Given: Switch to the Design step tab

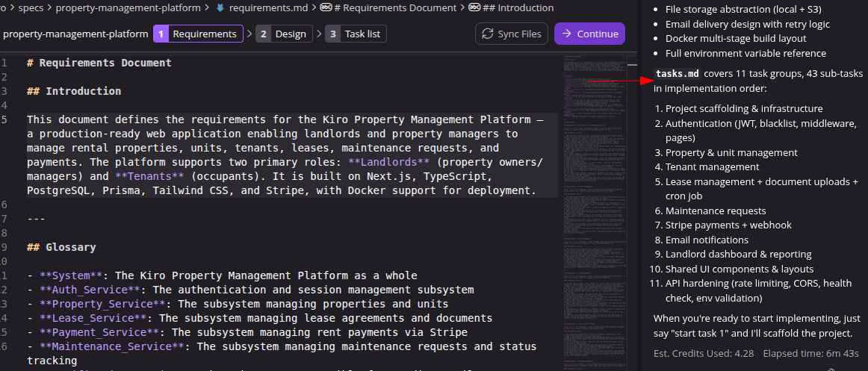Looking at the screenshot, I should [x=284, y=34].
